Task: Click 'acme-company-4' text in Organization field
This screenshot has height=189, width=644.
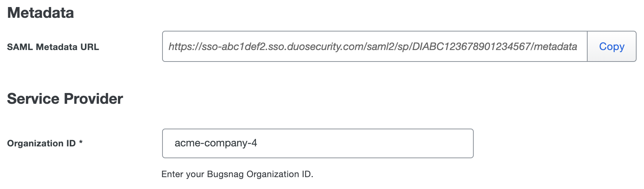Action: coord(216,143)
